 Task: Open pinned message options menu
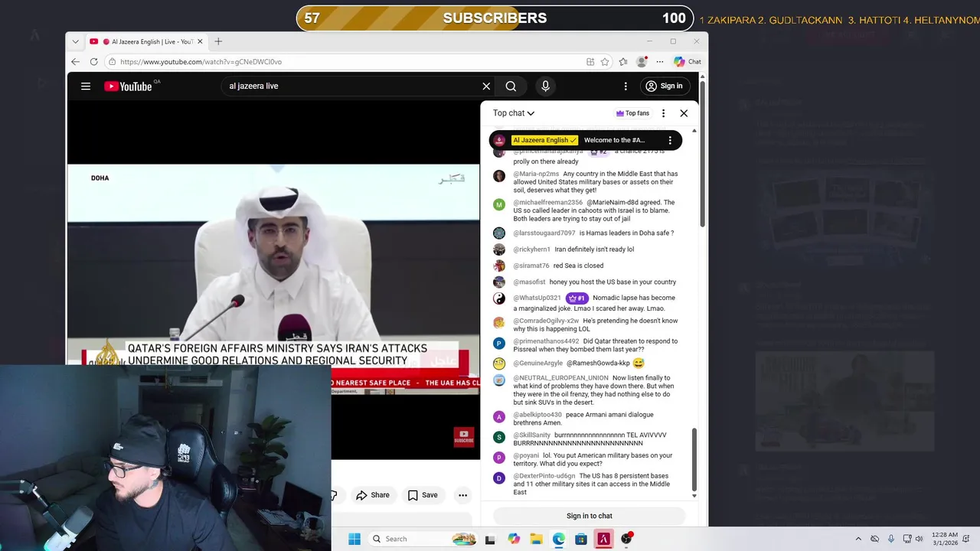[x=670, y=140]
